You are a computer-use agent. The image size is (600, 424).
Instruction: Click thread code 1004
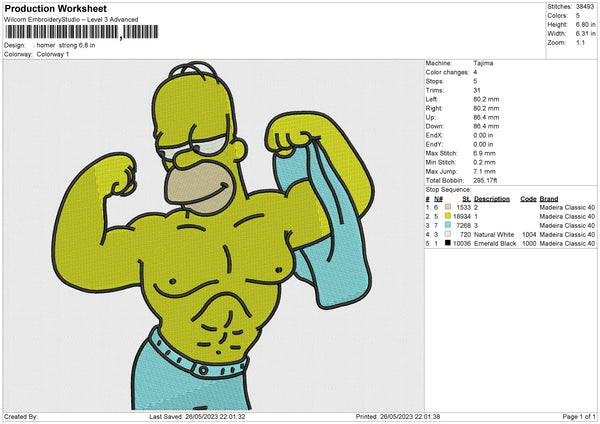tap(530, 235)
